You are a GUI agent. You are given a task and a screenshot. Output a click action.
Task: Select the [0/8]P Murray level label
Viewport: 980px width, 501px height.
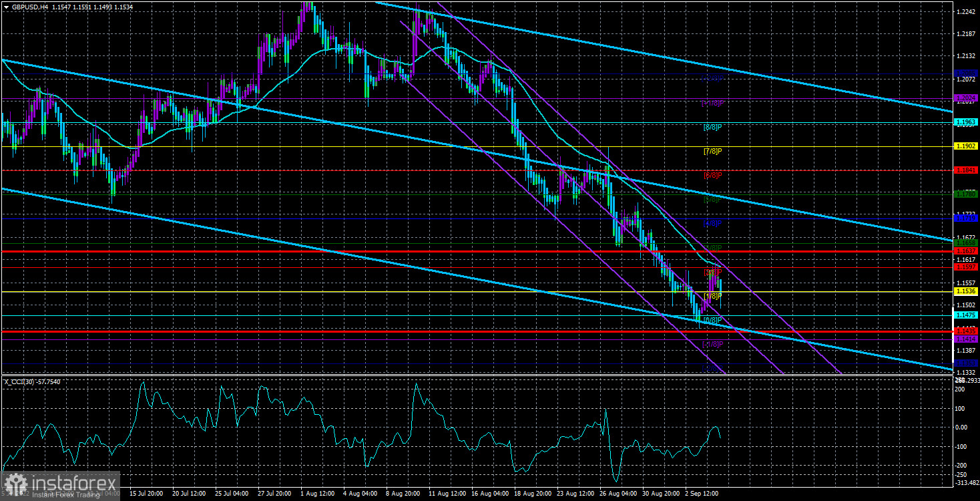pyautogui.click(x=714, y=320)
